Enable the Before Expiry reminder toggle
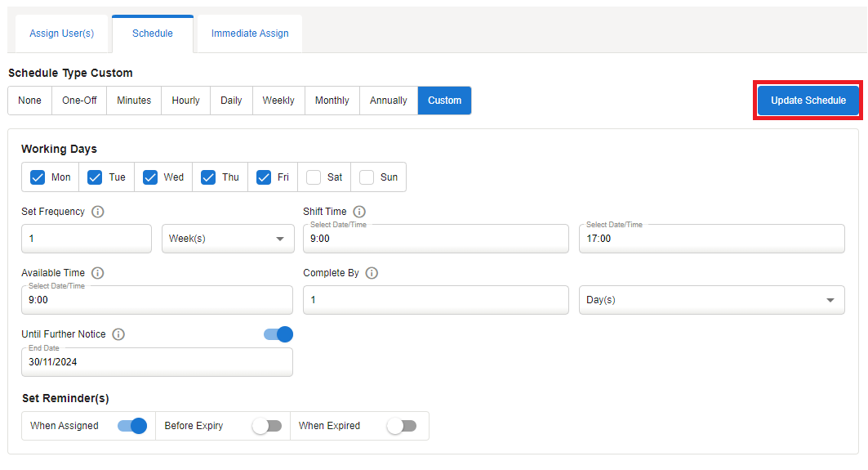This screenshot has height=470, width=868. point(267,426)
